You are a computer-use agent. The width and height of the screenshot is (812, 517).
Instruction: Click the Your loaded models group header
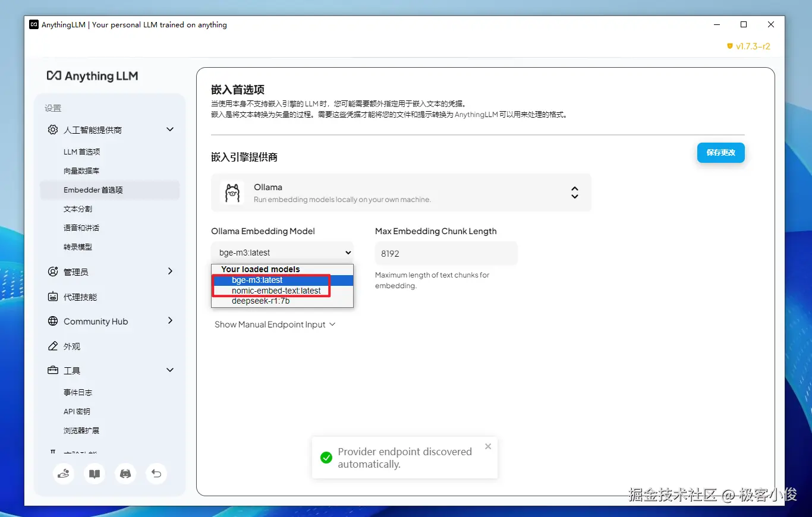260,269
